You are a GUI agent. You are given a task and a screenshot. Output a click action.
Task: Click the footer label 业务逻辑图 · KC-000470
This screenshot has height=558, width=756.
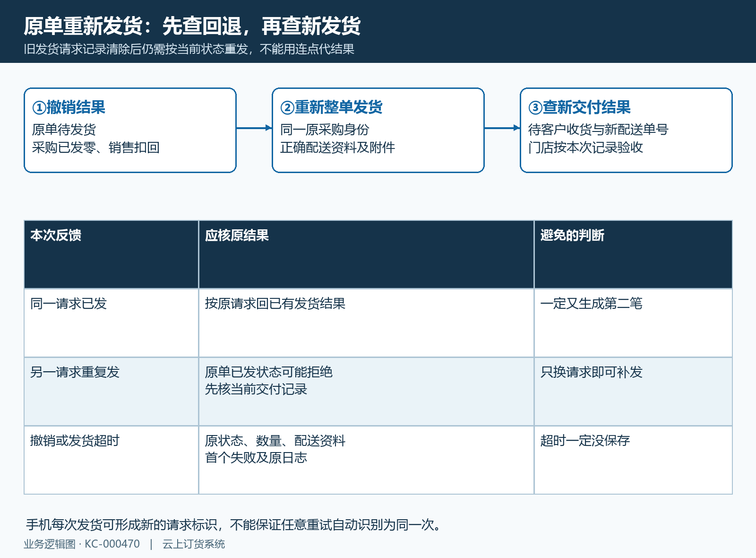(82, 544)
